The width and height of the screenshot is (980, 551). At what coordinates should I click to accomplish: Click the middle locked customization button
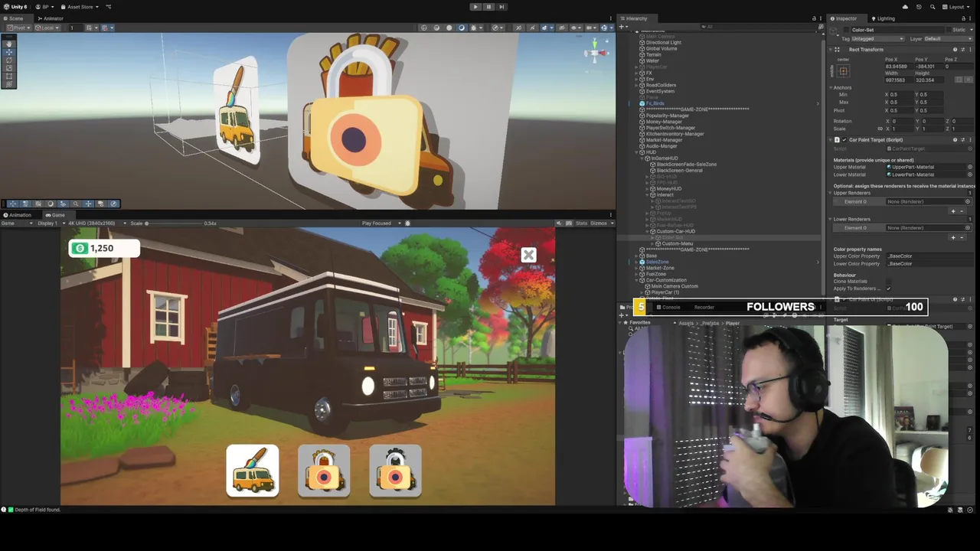(x=324, y=471)
